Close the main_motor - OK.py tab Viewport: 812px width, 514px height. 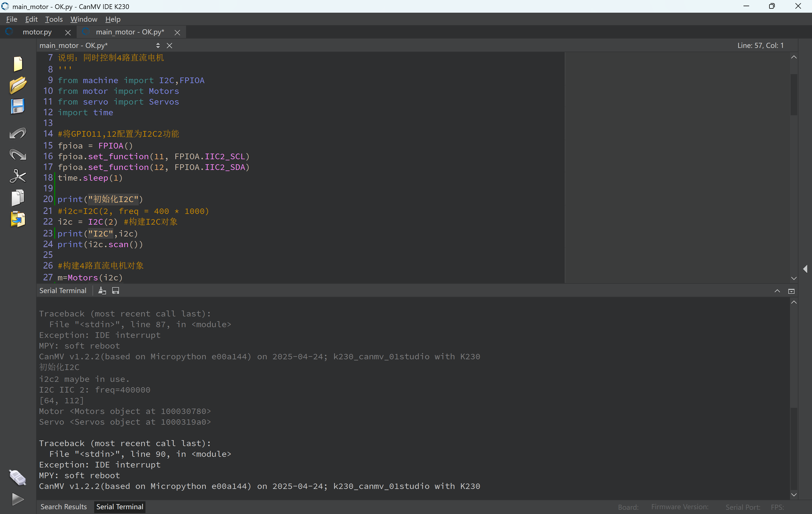tap(177, 32)
